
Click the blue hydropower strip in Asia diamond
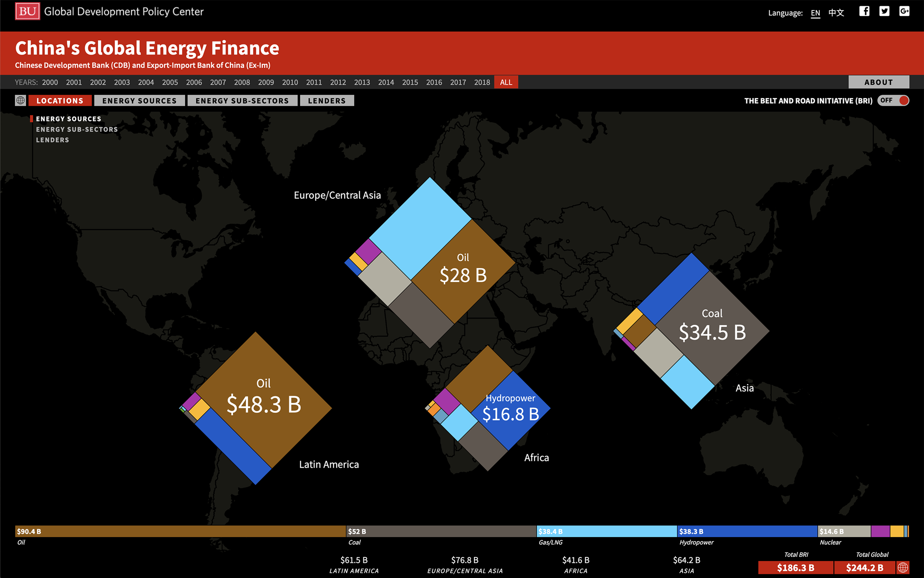pyautogui.click(x=673, y=289)
